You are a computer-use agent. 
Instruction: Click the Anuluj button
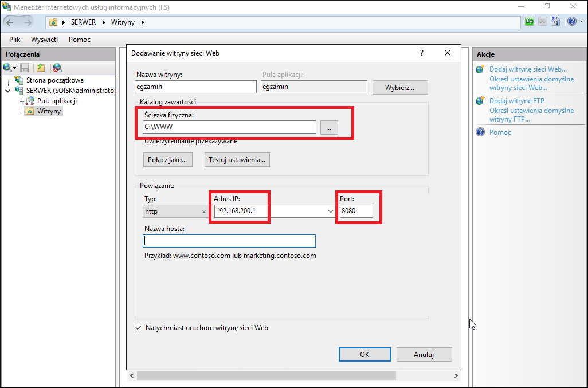click(424, 354)
